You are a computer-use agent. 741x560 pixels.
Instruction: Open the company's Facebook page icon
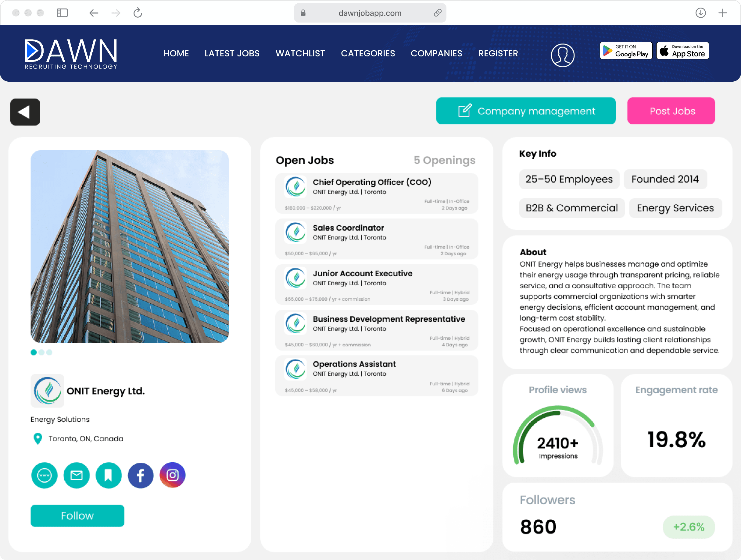140,475
